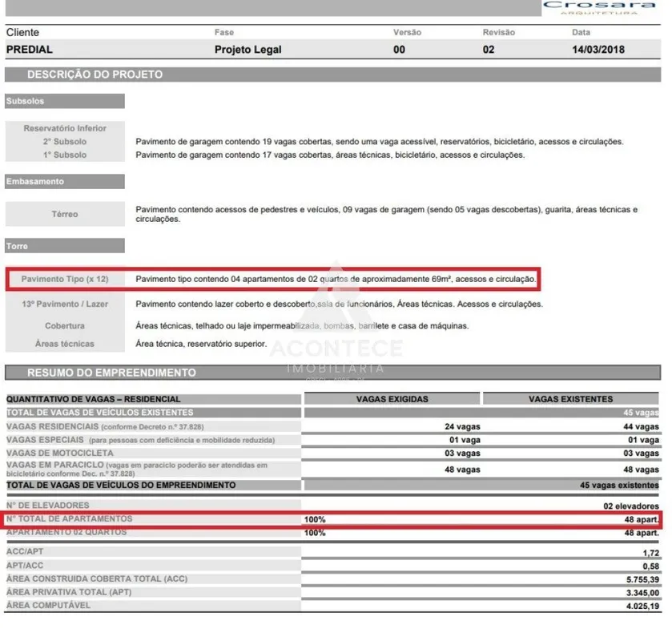This screenshot has width=672, height=641.
Task: Click "48 apart." in the N° Total de Apartamentos row
Action: pos(641,520)
